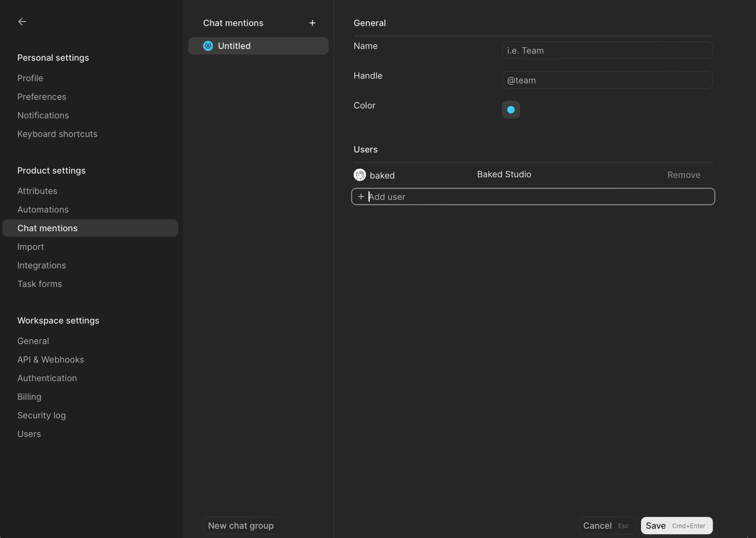Focus the Name input field
756x538 pixels.
[x=607, y=50]
